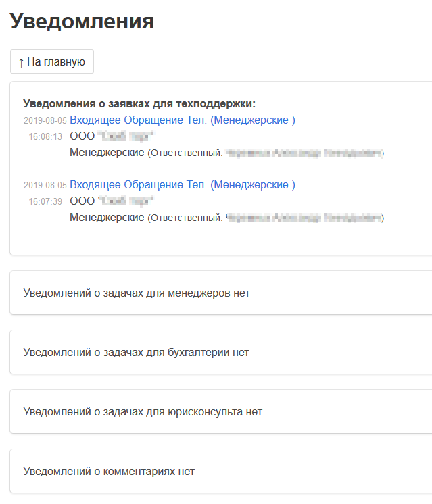Click "Менеджерские" text line in second notification

point(107,218)
